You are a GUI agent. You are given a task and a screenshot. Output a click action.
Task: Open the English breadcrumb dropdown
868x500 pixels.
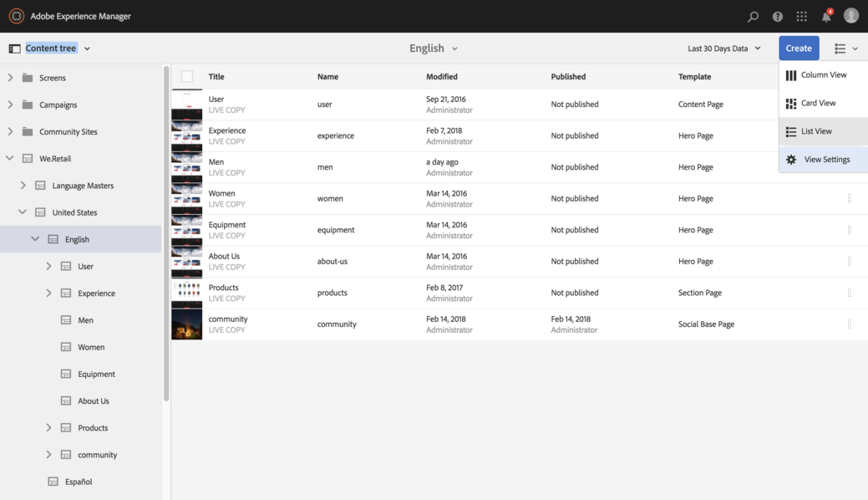pyautogui.click(x=434, y=48)
